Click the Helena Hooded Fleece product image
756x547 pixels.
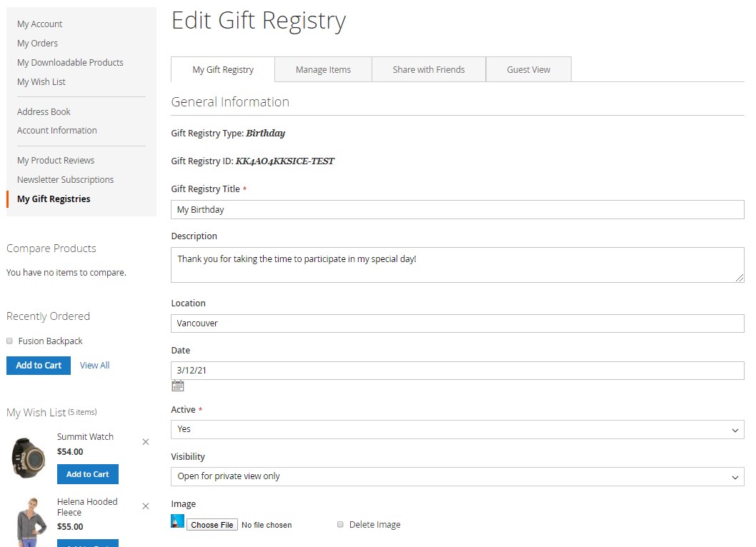(x=28, y=521)
